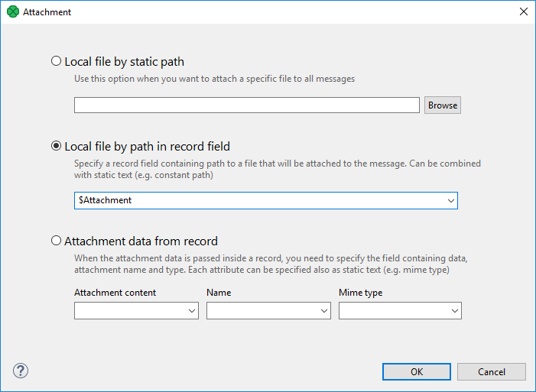Select the 'Local file by static path' radio button
This screenshot has height=392, width=536.
[x=56, y=61]
